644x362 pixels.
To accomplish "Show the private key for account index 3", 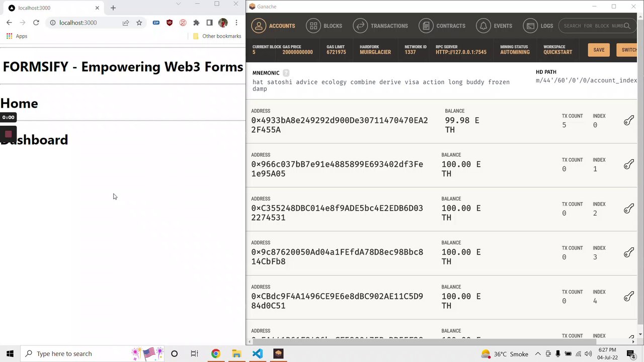I will pos(629,252).
